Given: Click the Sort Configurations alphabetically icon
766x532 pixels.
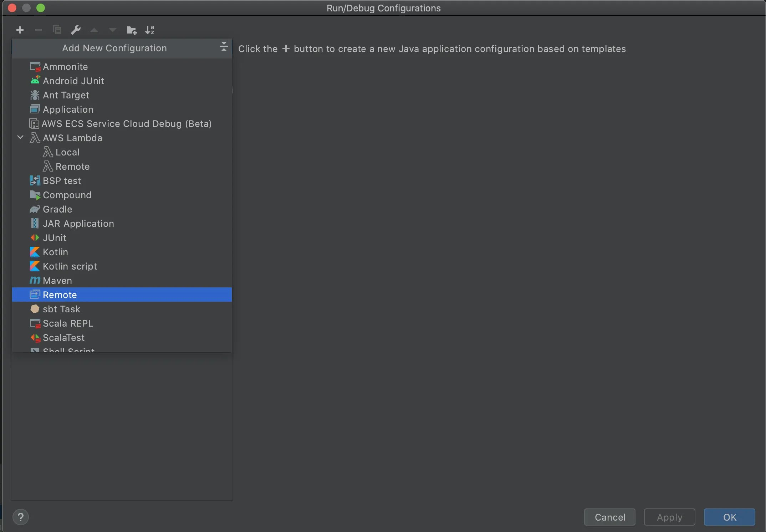Looking at the screenshot, I should [150, 30].
